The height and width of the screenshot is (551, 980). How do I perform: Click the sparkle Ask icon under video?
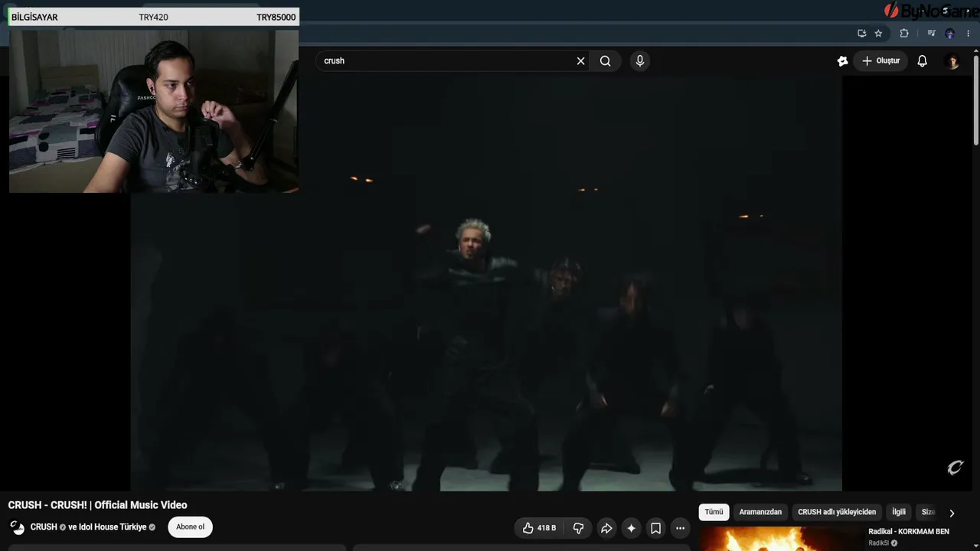tap(631, 528)
